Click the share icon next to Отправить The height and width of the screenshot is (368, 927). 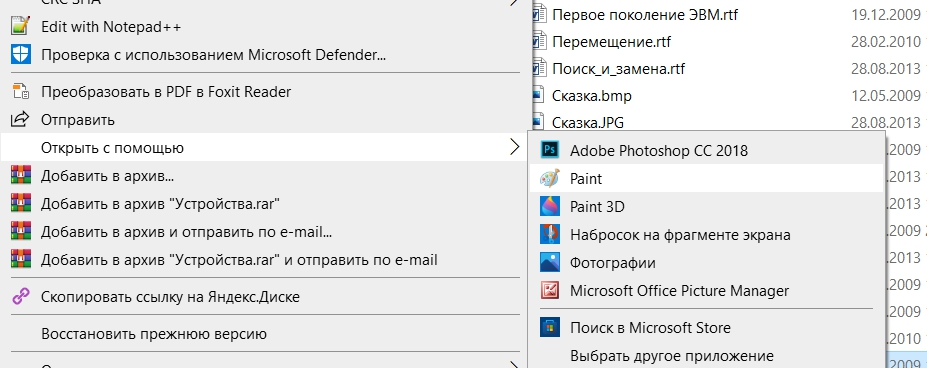[x=20, y=120]
